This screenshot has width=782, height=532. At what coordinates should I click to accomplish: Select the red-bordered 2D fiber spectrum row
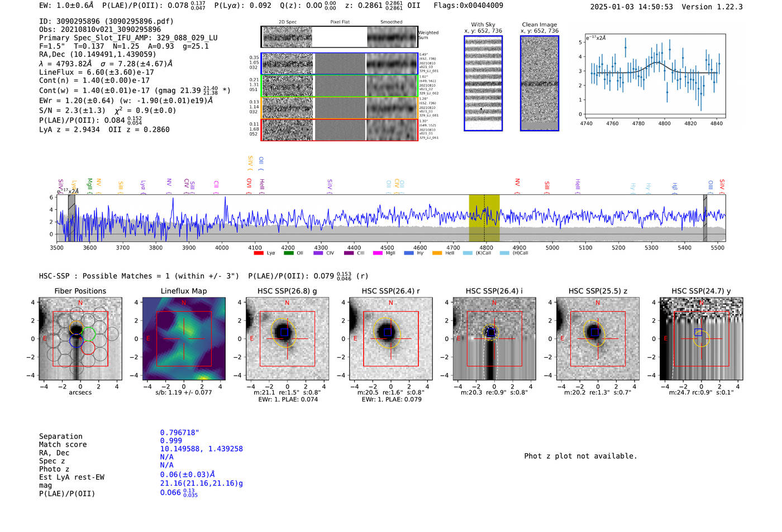point(339,130)
